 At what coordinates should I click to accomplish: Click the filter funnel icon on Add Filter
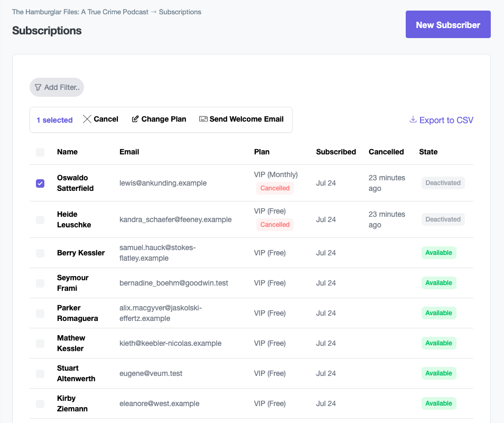(x=37, y=87)
